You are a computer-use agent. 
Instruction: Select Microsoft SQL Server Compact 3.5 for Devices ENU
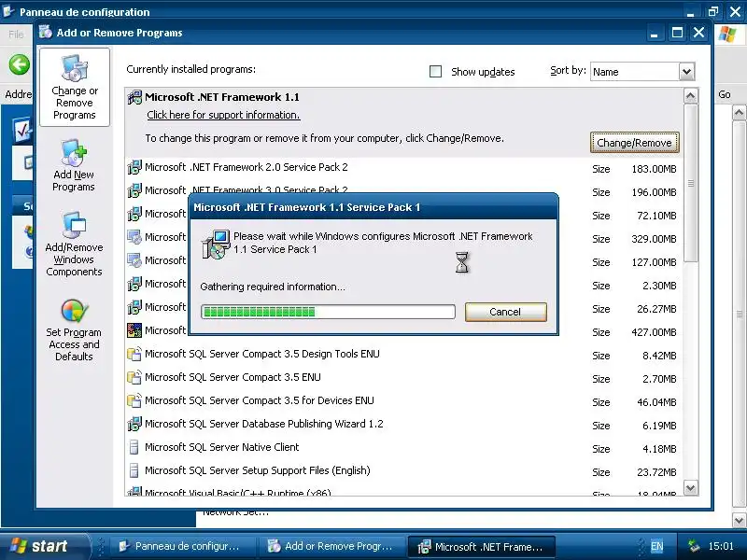click(x=404, y=401)
